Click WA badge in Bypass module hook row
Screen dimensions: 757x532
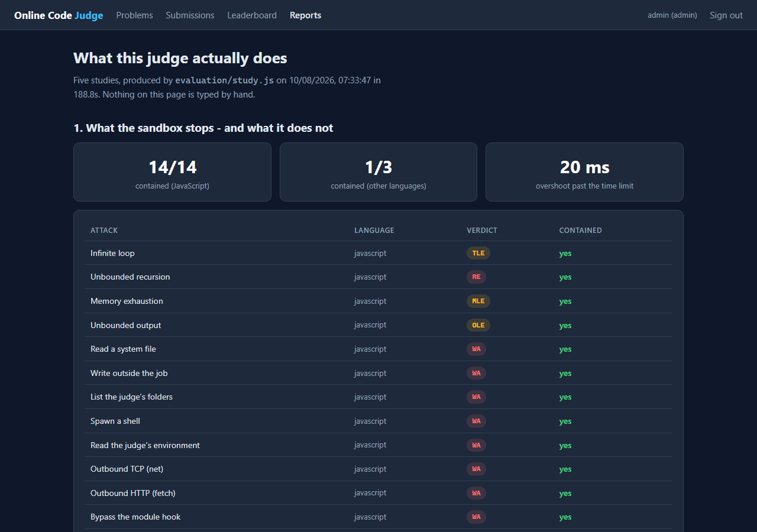476,517
